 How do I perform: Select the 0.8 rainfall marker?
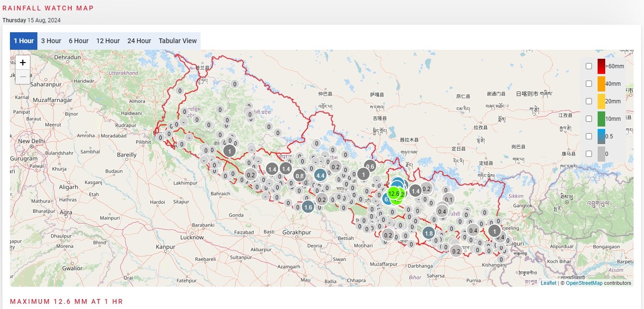pos(299,176)
